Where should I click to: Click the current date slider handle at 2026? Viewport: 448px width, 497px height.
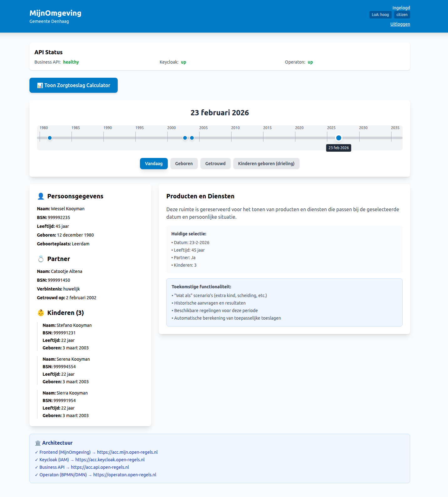pyautogui.click(x=339, y=138)
